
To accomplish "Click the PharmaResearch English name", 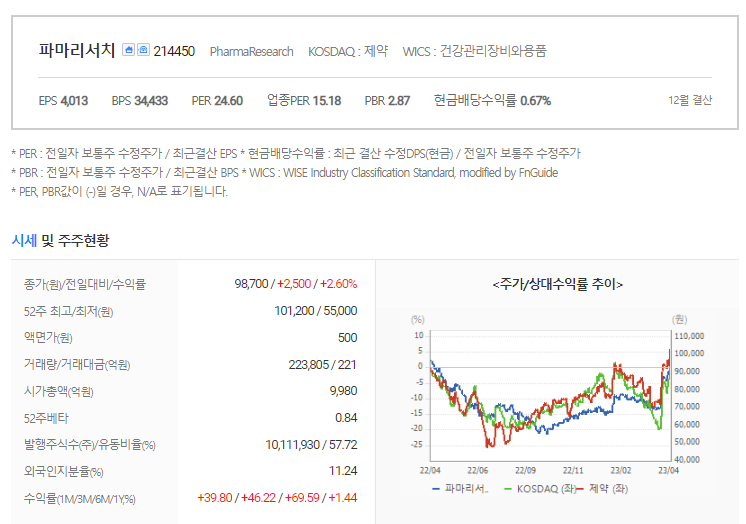I will [252, 51].
